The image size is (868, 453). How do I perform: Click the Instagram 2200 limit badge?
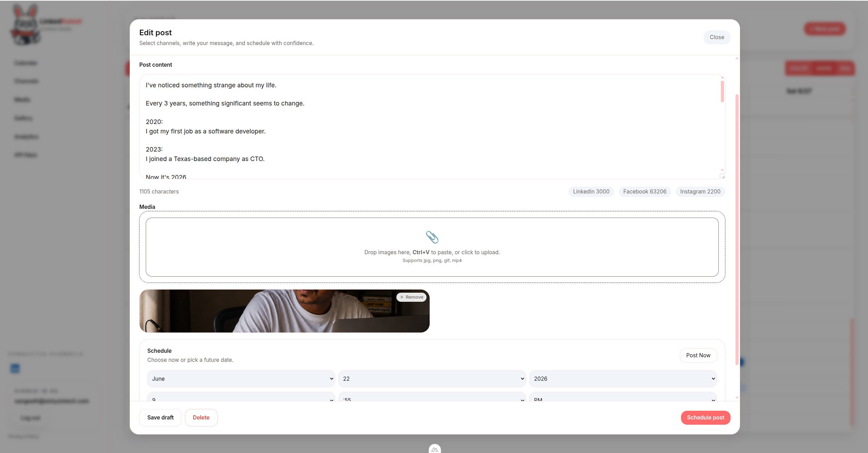coord(700,192)
